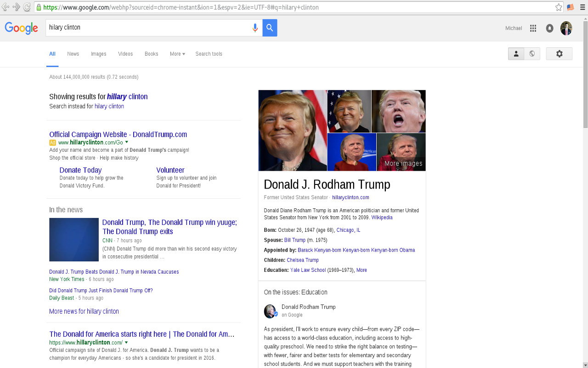Click the verified avatar beside Donald Rodham Trump

pyautogui.click(x=271, y=311)
